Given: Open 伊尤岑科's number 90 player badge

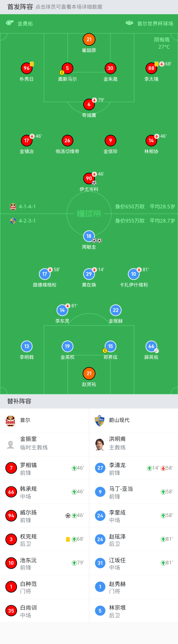Looking at the screenshot, I should (89, 178).
